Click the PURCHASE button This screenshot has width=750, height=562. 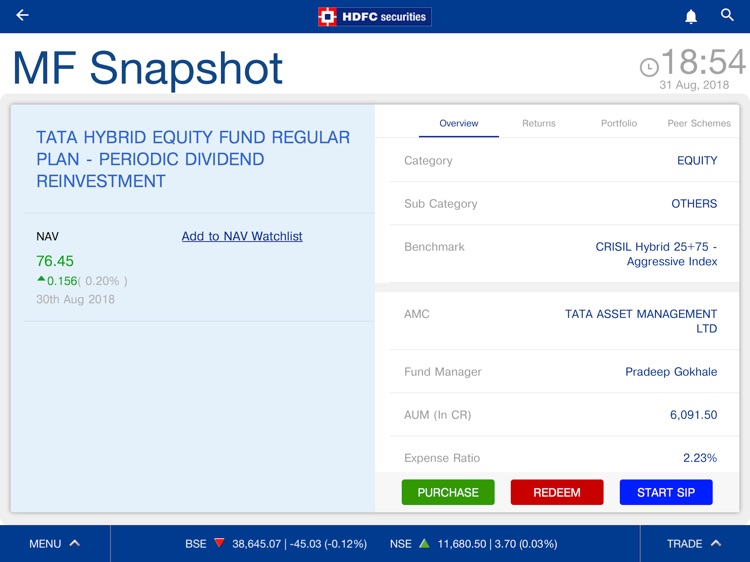click(448, 492)
